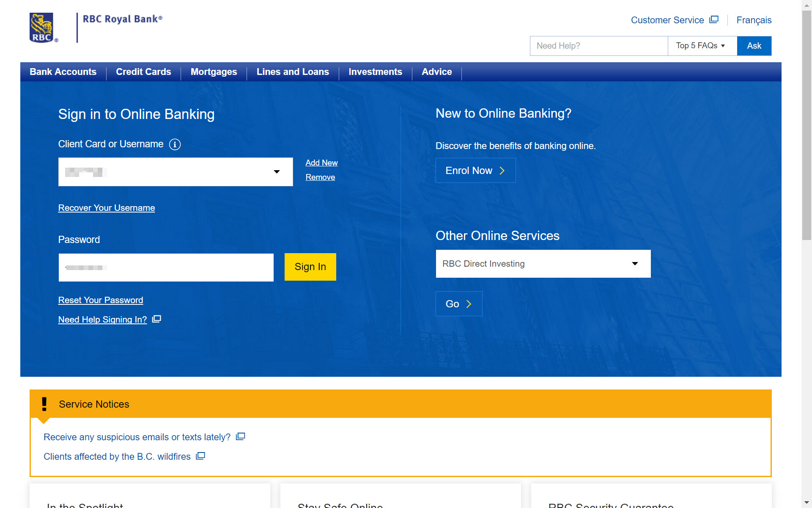Image resolution: width=812 pixels, height=508 pixels.
Task: Click the info icon beside Client Card or Username
Action: tap(175, 144)
